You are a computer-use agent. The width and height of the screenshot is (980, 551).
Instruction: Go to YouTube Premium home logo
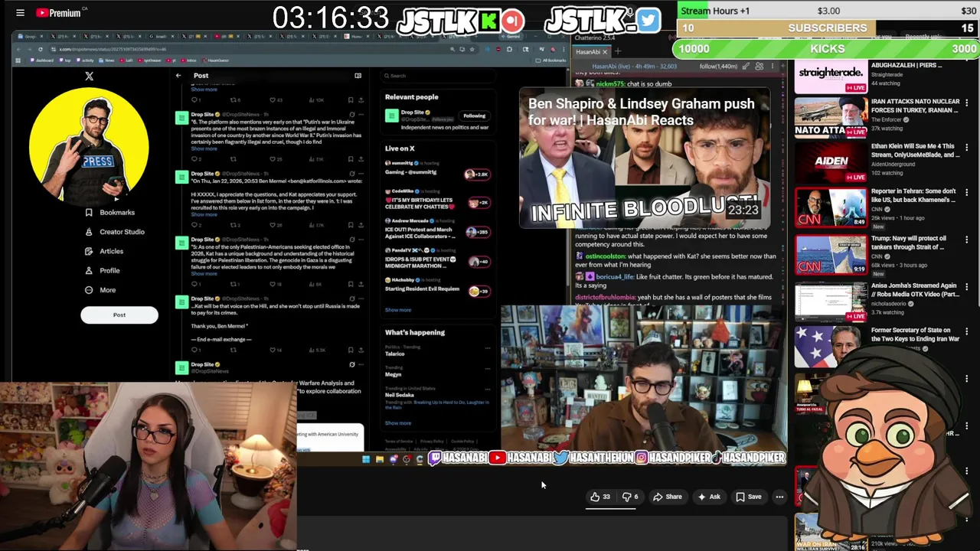(x=58, y=12)
